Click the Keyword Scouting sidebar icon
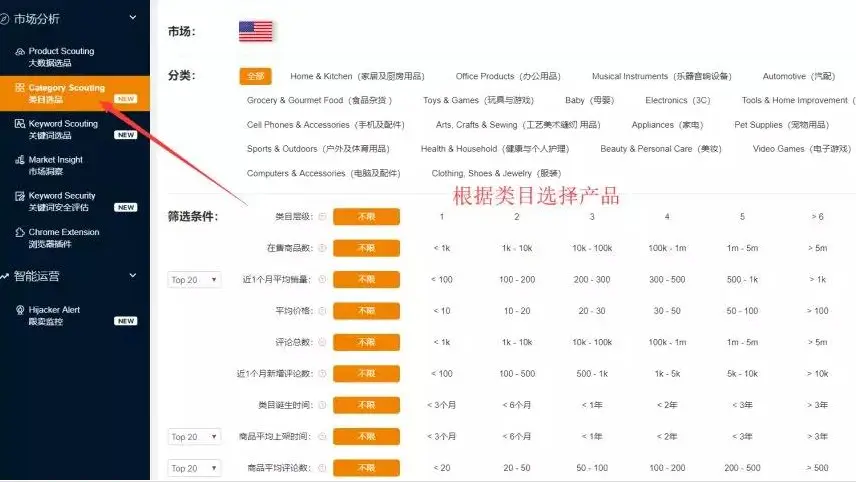856x482 pixels. click(19, 125)
